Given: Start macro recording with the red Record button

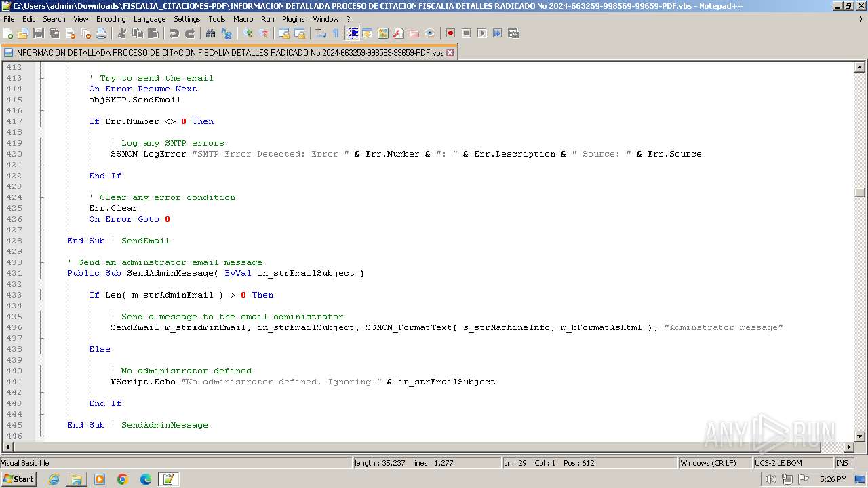Looking at the screenshot, I should 450,33.
